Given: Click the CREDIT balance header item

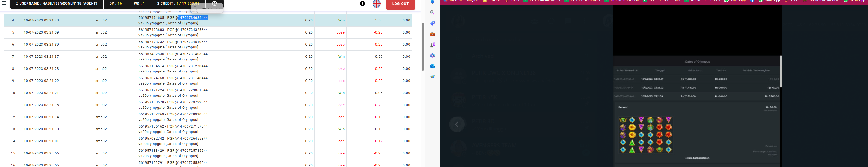Looking at the screenshot, I should [178, 4].
